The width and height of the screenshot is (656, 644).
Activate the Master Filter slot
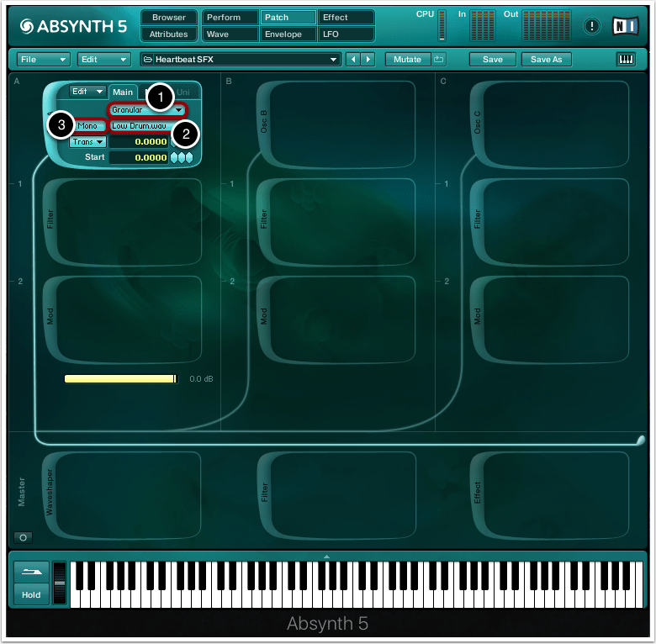point(336,494)
